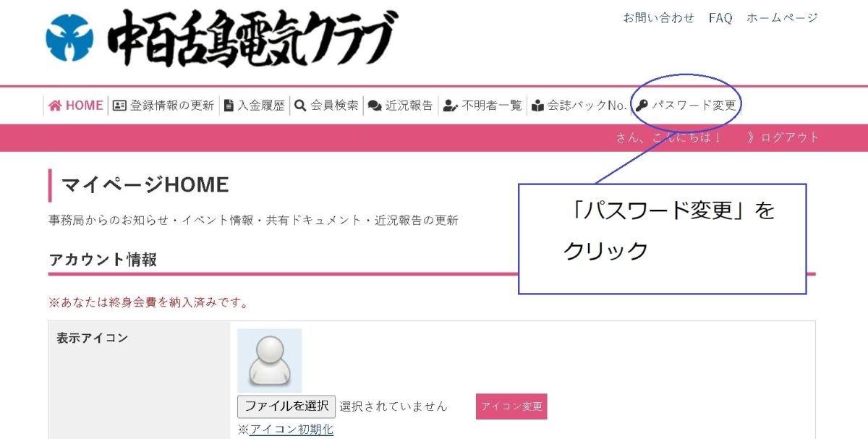The width and height of the screenshot is (868, 439).
Task: Click the default avatar profile image
Action: [x=270, y=360]
